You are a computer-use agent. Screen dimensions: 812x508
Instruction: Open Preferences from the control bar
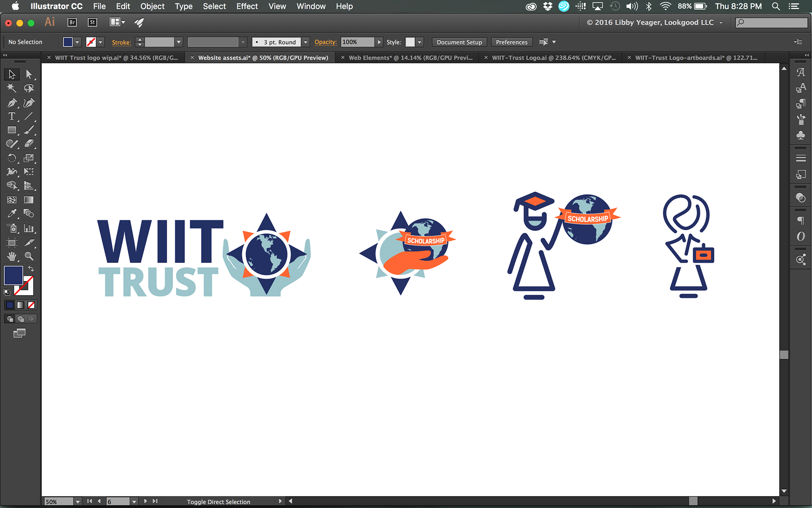511,42
